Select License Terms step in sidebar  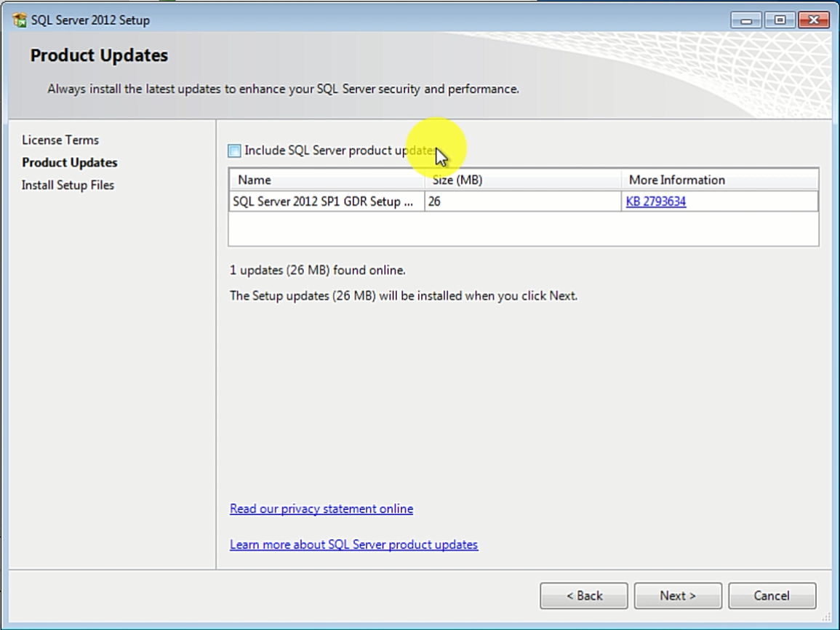[60, 140]
